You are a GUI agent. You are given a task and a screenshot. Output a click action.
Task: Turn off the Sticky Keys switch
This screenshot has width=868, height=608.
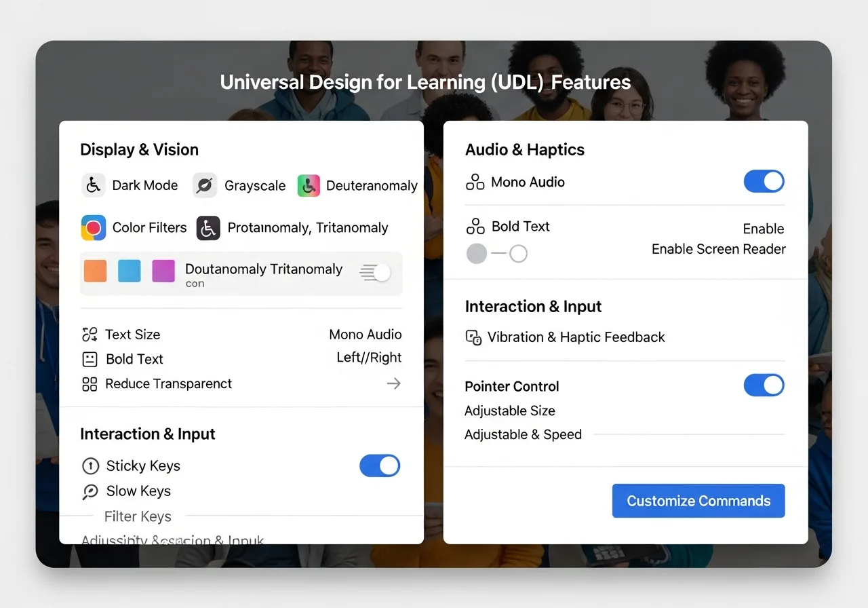pyautogui.click(x=380, y=466)
